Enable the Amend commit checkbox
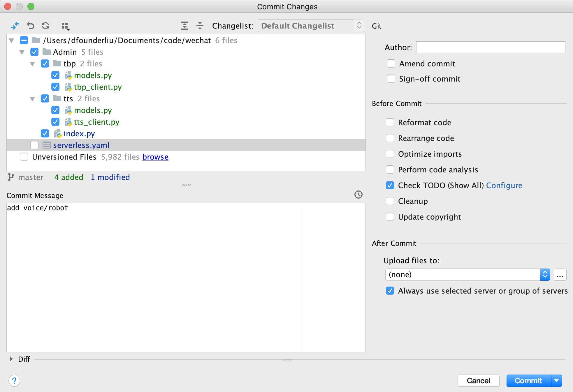This screenshot has width=573, height=392. click(x=391, y=63)
